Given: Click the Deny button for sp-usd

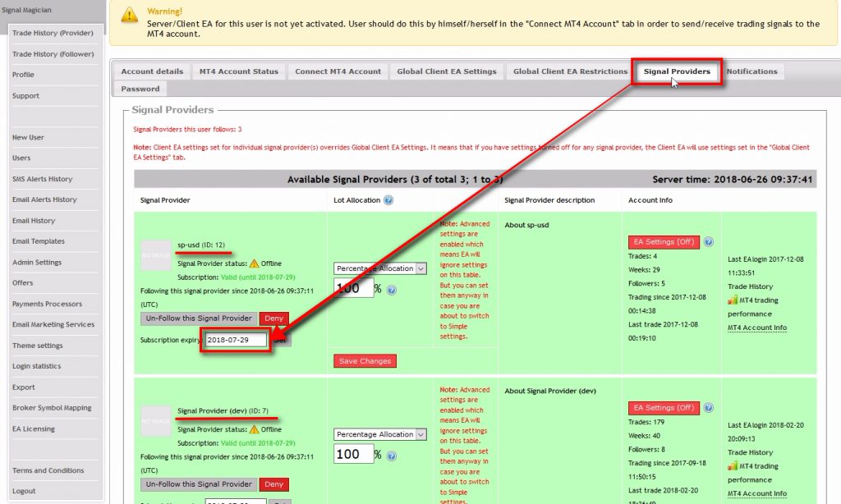Looking at the screenshot, I should [x=274, y=318].
